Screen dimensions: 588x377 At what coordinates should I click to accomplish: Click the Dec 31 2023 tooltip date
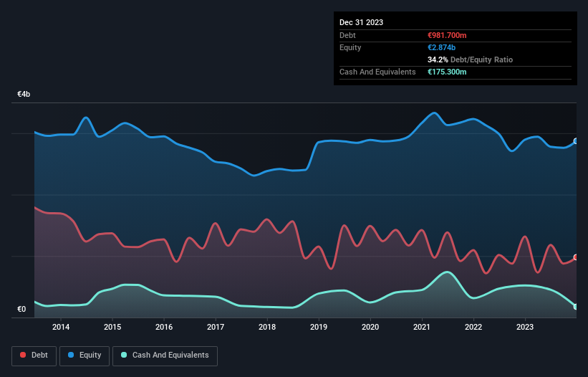click(361, 22)
